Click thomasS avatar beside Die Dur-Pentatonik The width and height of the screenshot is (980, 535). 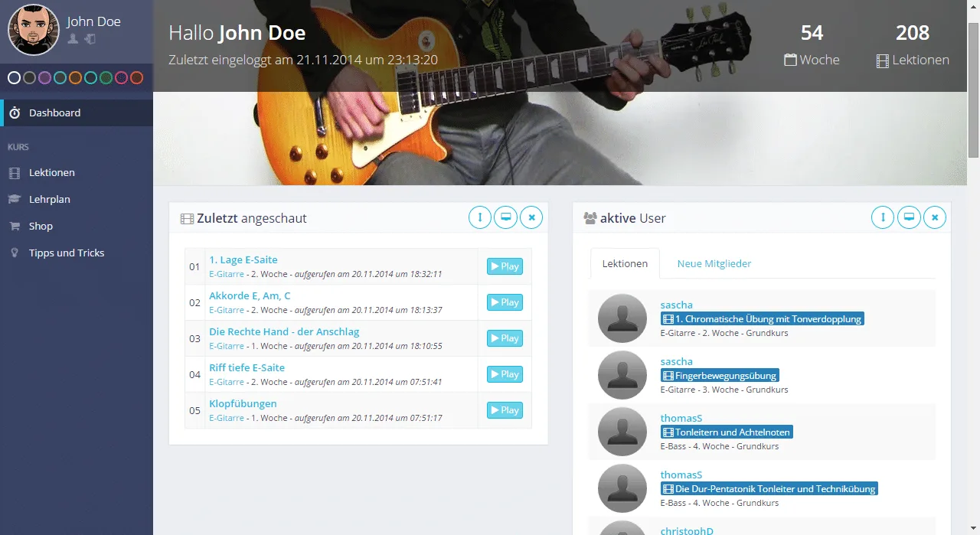coord(622,488)
